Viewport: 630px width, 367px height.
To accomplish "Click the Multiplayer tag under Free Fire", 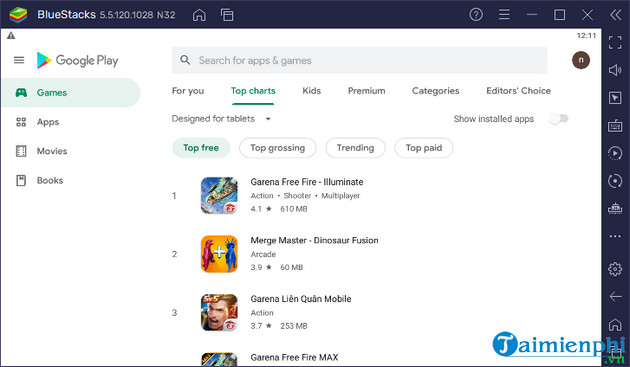I will pyautogui.click(x=340, y=196).
